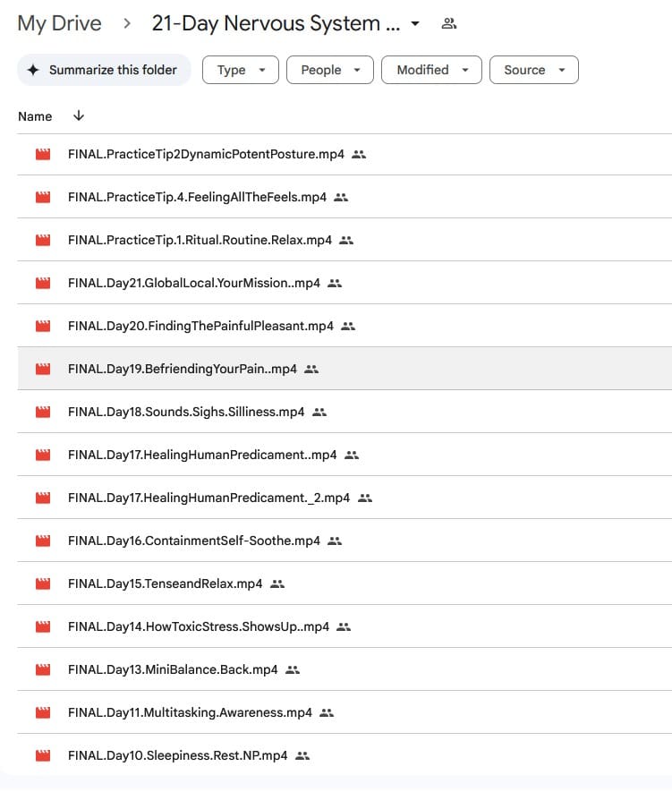Expand the Modified filter dropdown
672x792 pixels.
click(431, 70)
